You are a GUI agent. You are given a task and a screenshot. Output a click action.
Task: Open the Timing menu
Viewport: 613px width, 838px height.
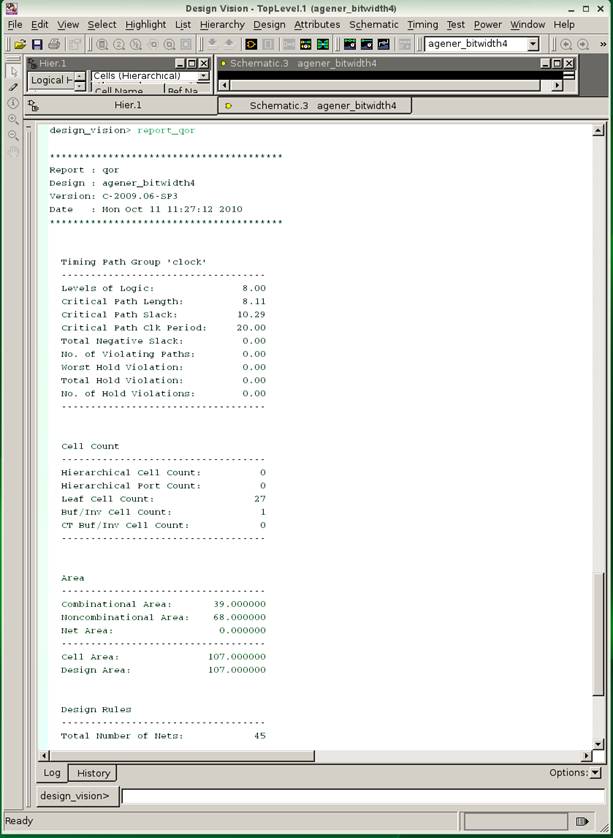click(422, 24)
